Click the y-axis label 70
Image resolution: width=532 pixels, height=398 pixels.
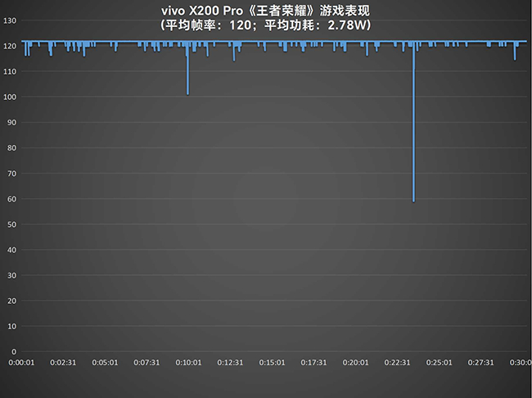pyautogui.click(x=12, y=174)
